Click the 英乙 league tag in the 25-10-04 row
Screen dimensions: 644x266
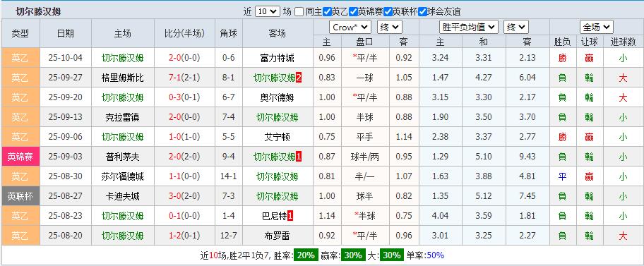pos(20,58)
